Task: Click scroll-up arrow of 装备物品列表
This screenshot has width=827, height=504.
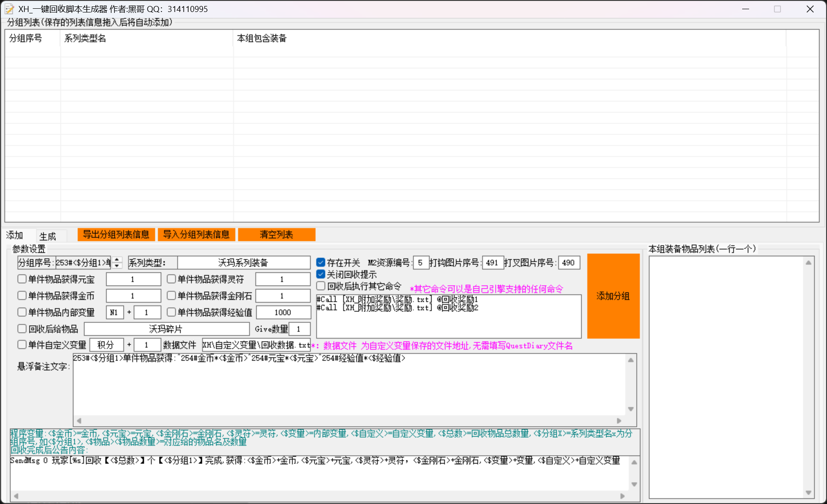Action: pos(808,263)
